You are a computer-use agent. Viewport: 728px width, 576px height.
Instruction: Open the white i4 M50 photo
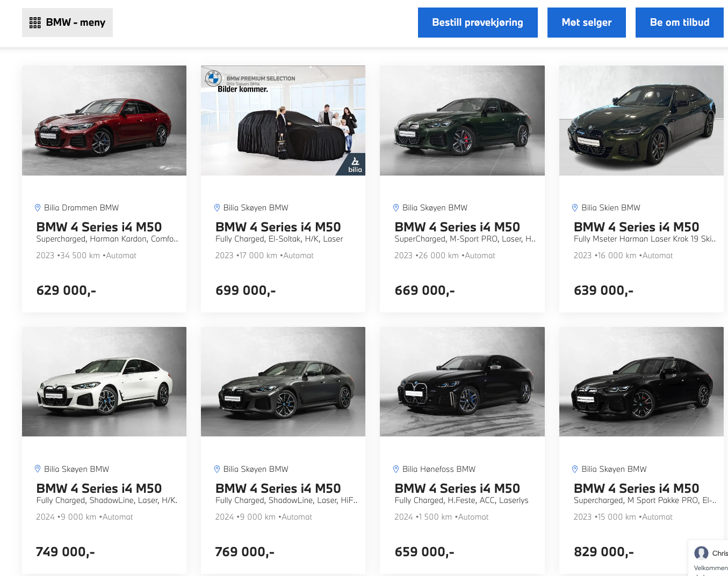104,382
